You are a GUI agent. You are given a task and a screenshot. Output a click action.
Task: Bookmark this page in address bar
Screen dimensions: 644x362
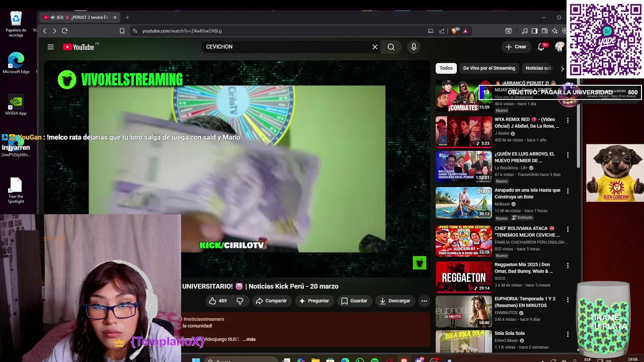point(122,31)
